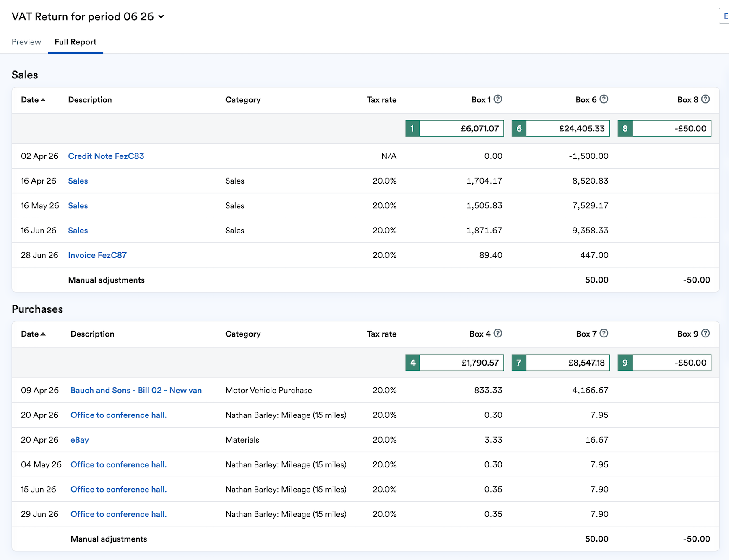Open Invoice FezC87

tap(97, 255)
